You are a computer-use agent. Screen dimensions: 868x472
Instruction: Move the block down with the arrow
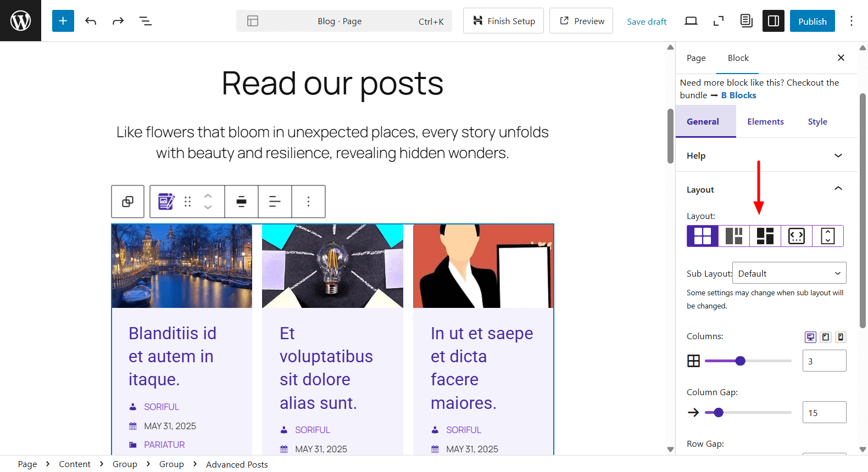208,207
